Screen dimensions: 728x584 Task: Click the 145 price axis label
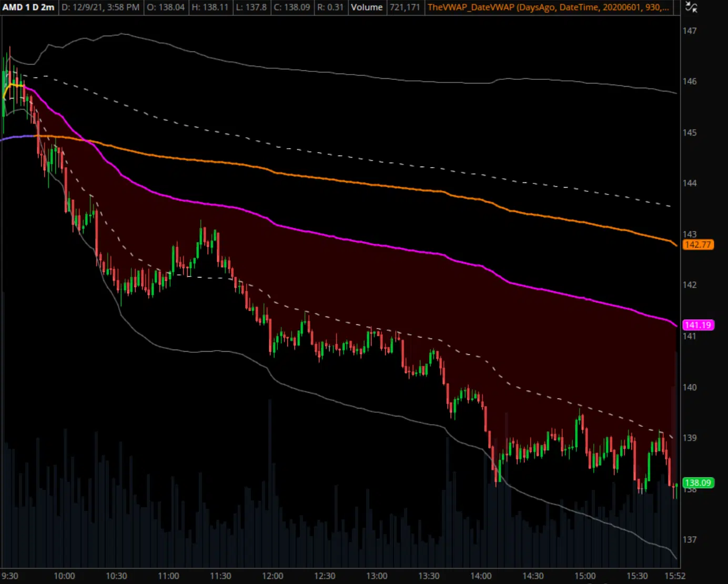click(690, 132)
